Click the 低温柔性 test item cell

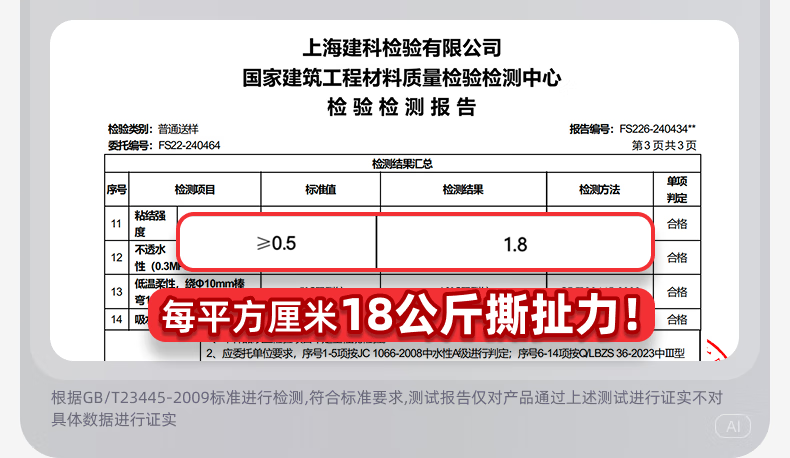click(x=189, y=290)
